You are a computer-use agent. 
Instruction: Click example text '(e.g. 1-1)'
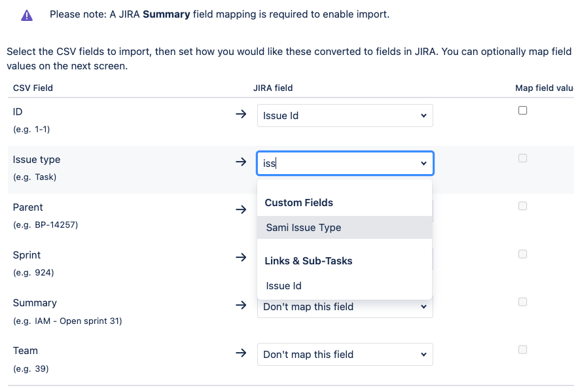(31, 130)
